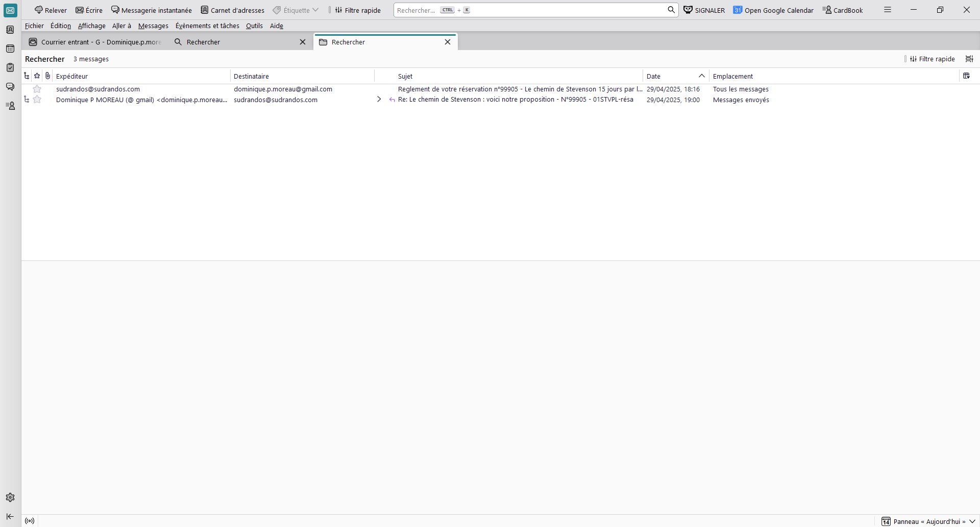Toggle Filtre rapide in main toolbar

(358, 10)
